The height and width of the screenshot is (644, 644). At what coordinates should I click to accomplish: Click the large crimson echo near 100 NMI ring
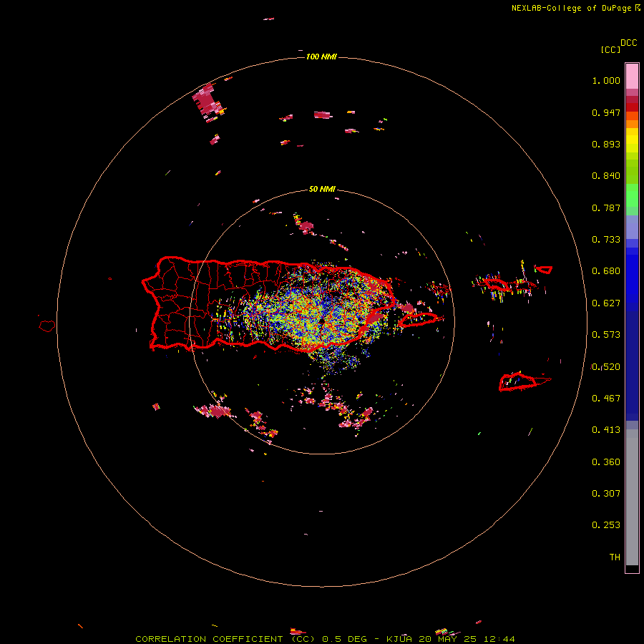[208, 101]
